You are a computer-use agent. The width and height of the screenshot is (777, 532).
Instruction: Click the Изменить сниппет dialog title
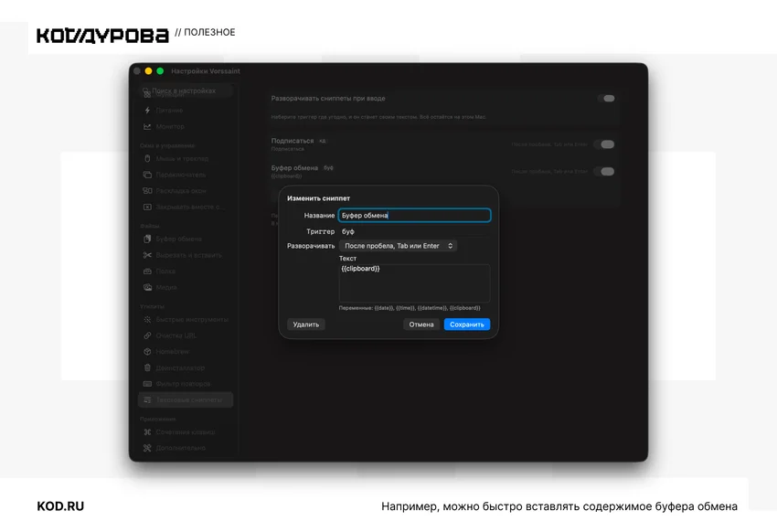[318, 198]
